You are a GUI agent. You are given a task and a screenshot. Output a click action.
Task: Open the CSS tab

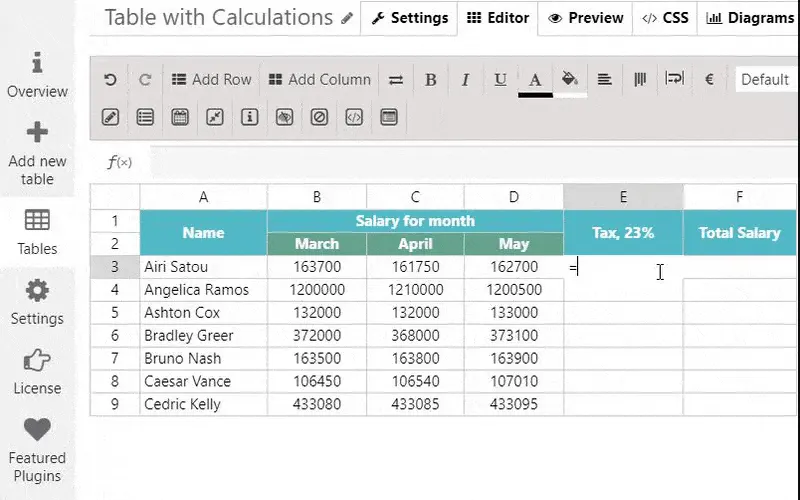coord(665,18)
